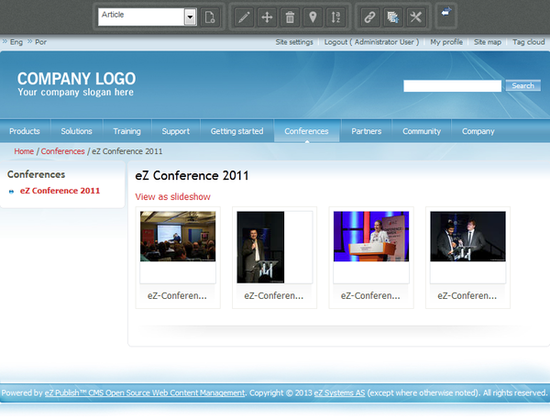This screenshot has height=420, width=550.
Task: Click the chain link icon
Action: coord(370,17)
